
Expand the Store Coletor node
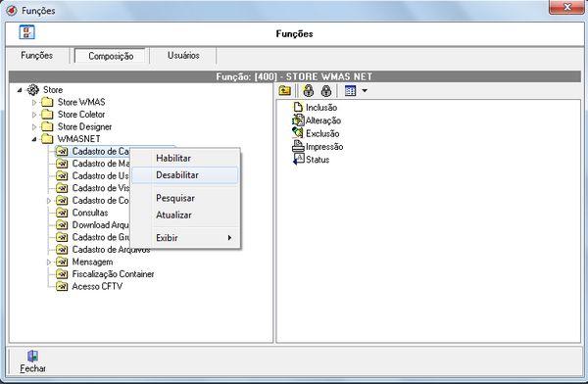[x=34, y=115]
